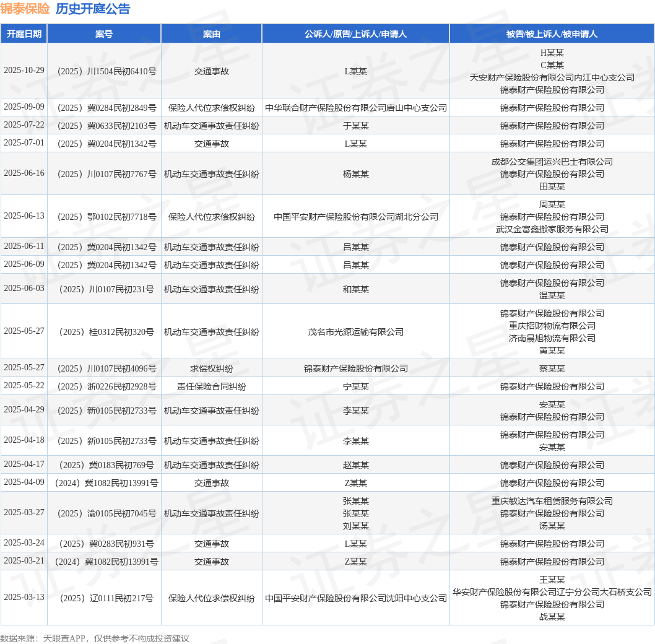The width and height of the screenshot is (655, 644).
Task: Click the cause 责任保险合同纠纷
Action: 211,386
